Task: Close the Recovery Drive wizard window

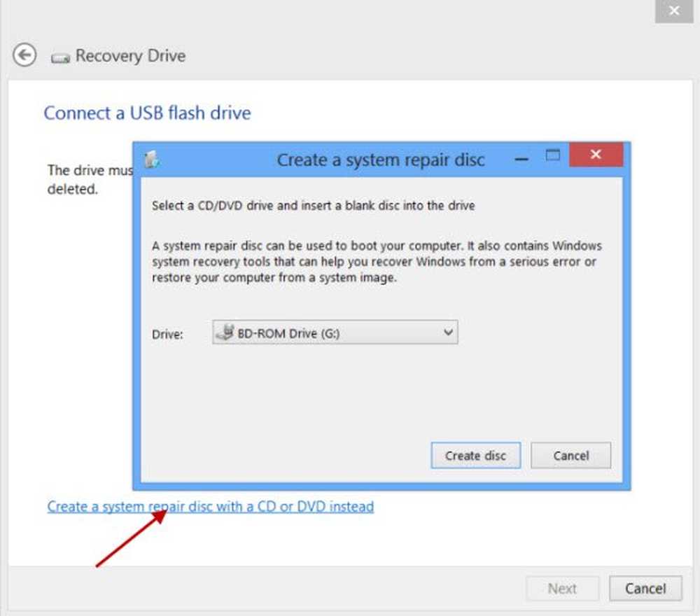Action: coord(674,10)
